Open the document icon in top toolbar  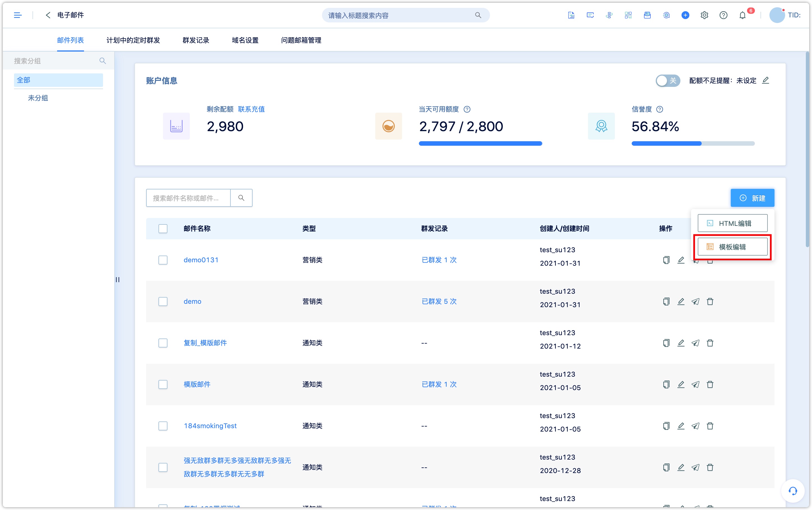click(571, 15)
